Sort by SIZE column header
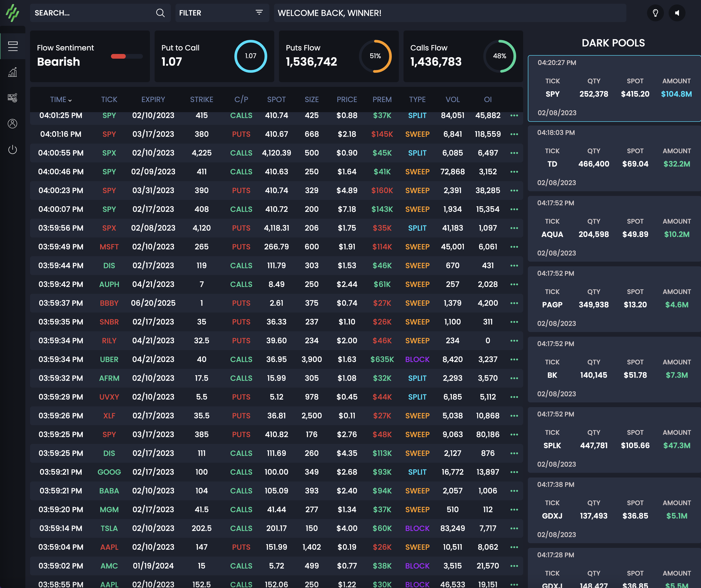Viewport: 701px width, 588px height. (312, 99)
